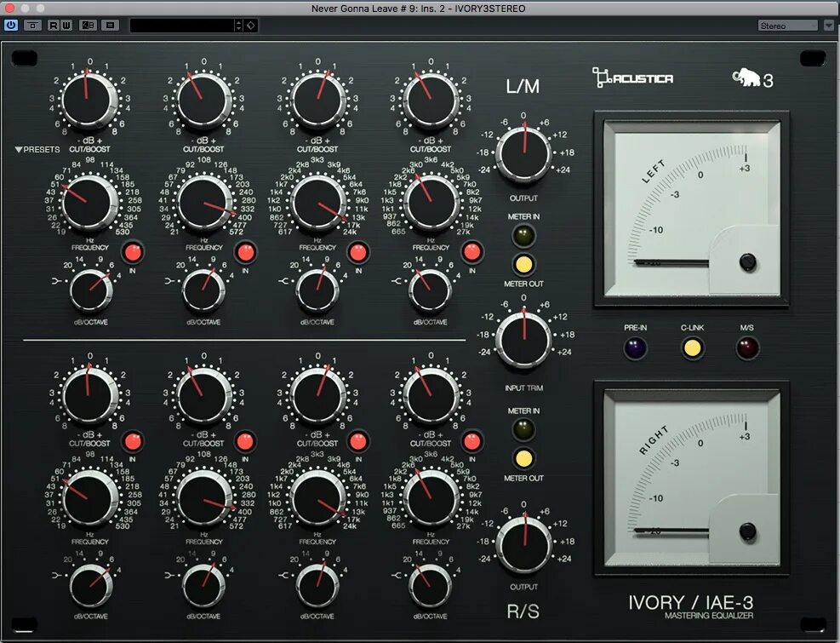This screenshot has height=643, width=840.
Task: Click the copy settings icon in toolbar
Action: [x=111, y=26]
